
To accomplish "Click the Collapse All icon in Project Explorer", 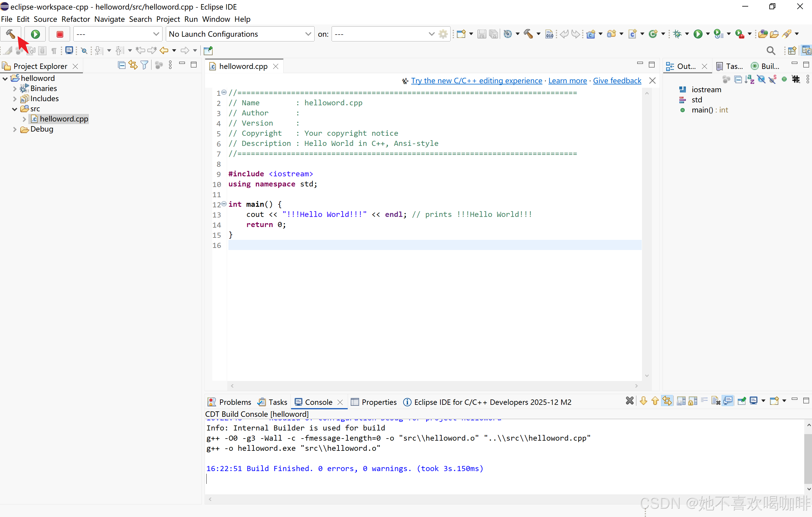I will [x=121, y=65].
